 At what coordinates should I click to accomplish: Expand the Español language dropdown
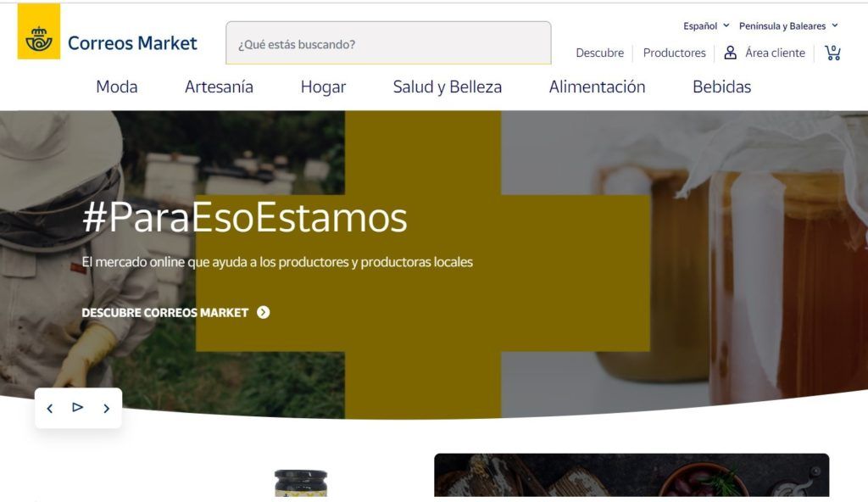coord(706,26)
